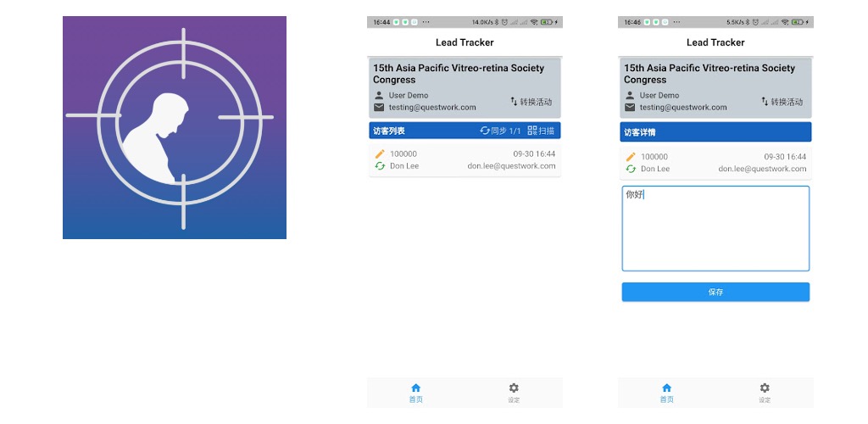The width and height of the screenshot is (868, 424).
Task: Click don.lee@questwork.com in detail screen
Action: tap(762, 169)
